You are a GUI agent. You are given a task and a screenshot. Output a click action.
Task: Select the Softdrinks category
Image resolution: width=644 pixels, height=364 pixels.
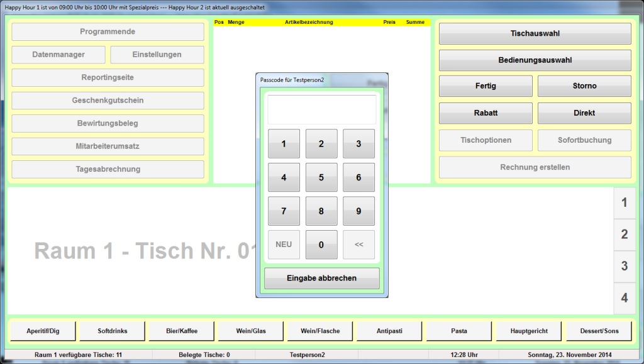(x=113, y=331)
